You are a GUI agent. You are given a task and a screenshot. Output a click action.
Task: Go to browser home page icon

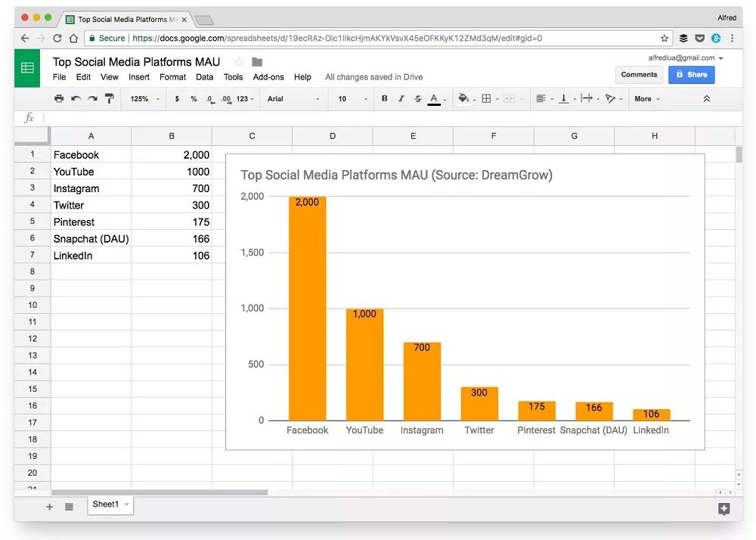click(x=73, y=38)
